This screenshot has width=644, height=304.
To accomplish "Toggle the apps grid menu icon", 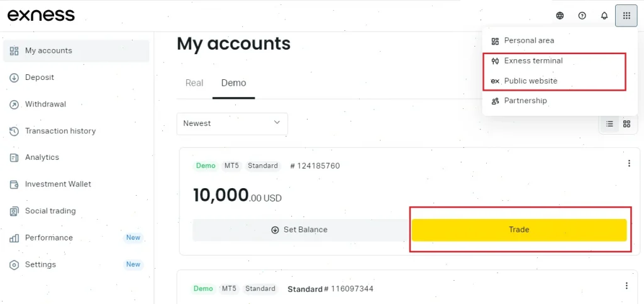I will pos(626,16).
